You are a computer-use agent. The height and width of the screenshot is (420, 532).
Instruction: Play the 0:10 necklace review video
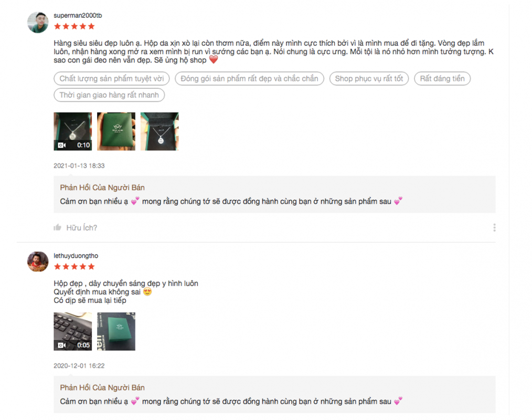pyautogui.click(x=72, y=131)
